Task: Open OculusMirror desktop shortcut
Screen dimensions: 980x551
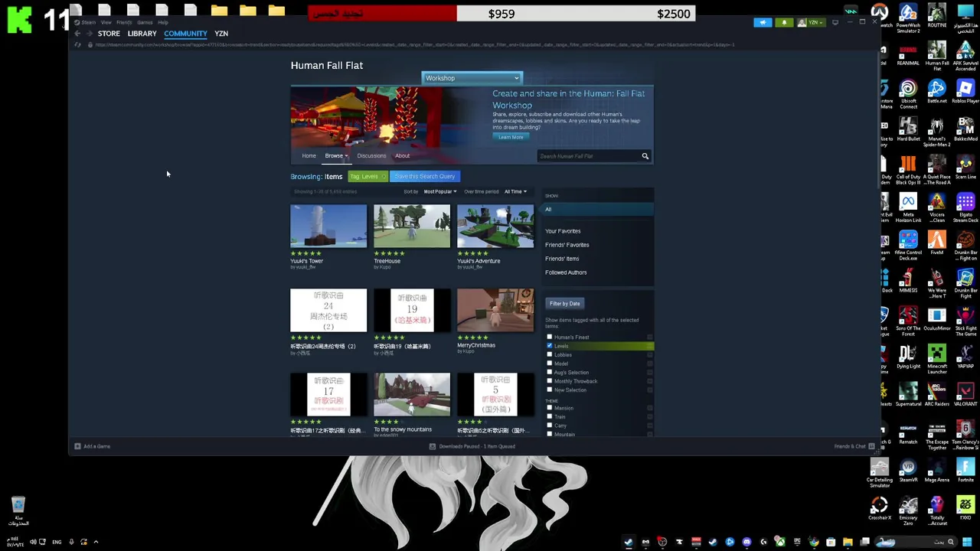Action: tap(936, 320)
